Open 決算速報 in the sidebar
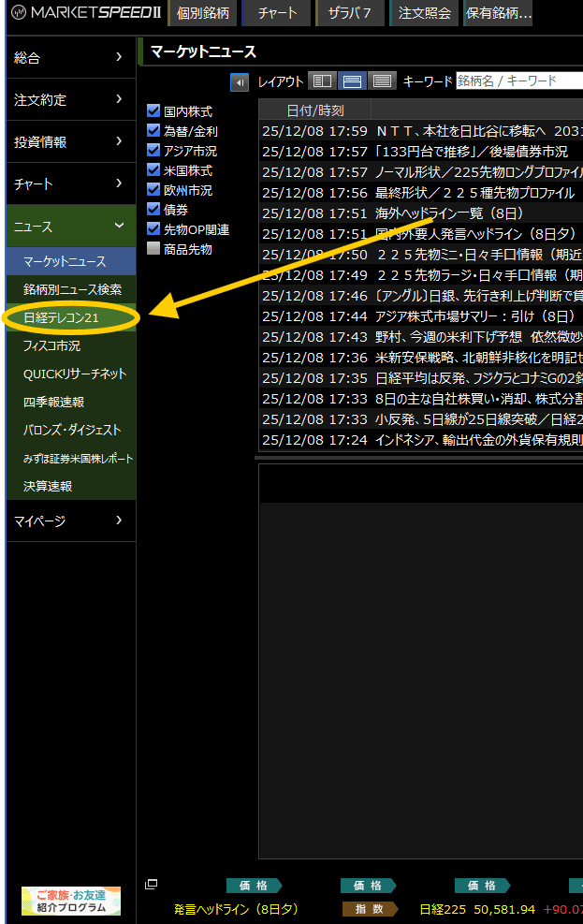Viewport: 583px width, 924px height. (71, 486)
